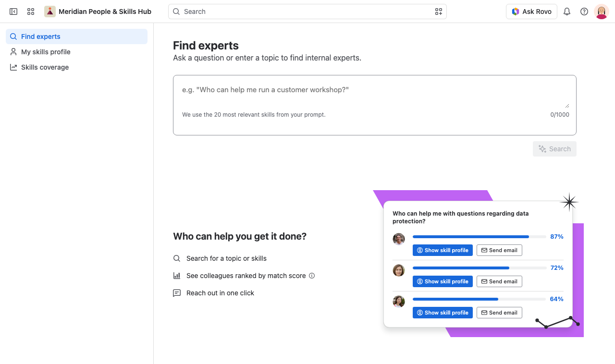Image resolution: width=615 pixels, height=364 pixels.
Task: Go to My skills profile
Action: [x=77, y=52]
